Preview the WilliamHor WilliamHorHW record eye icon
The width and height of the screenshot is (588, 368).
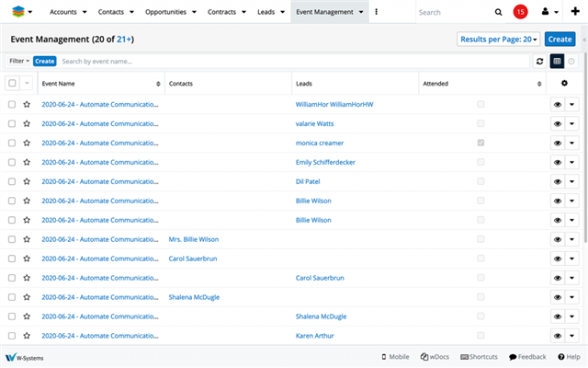click(558, 104)
